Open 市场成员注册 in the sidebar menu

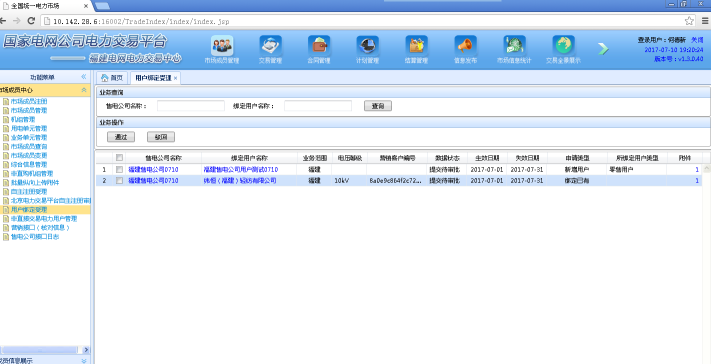click(29, 102)
